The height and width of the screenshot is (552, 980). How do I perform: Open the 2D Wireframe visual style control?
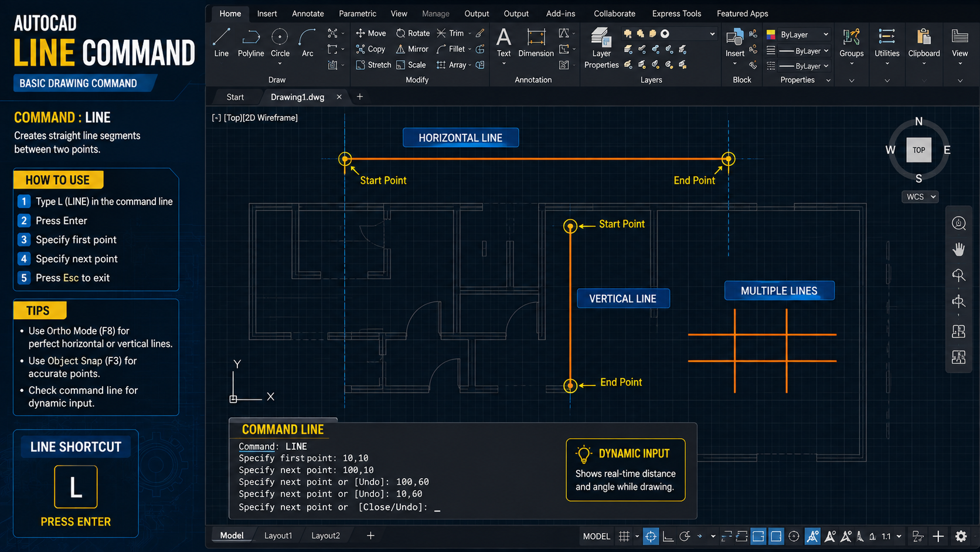270,118
